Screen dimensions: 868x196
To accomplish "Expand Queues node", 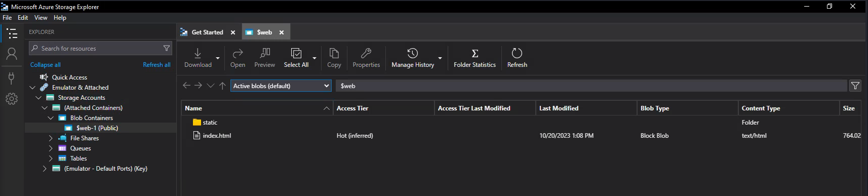I will [51, 148].
